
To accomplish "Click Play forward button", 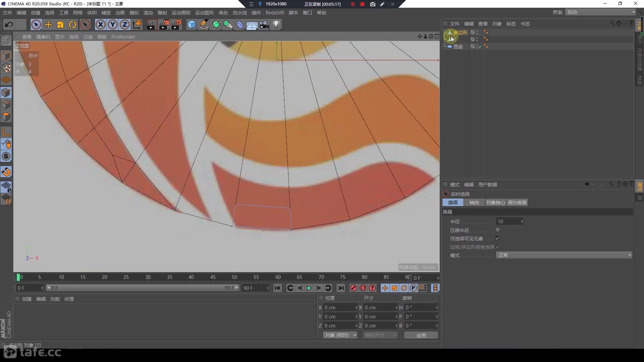I will pos(309,288).
